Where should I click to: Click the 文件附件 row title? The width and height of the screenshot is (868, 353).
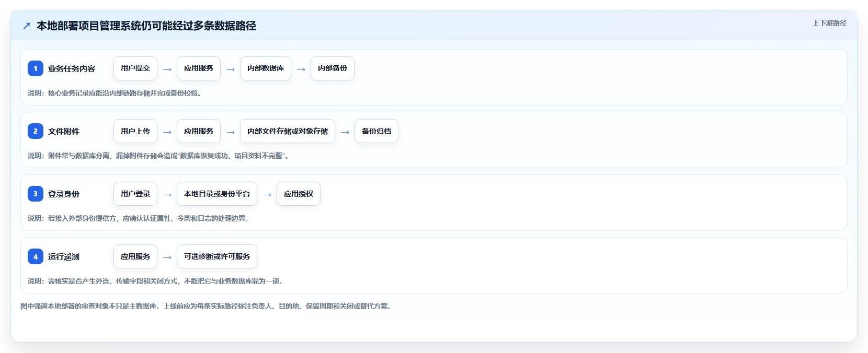point(64,131)
